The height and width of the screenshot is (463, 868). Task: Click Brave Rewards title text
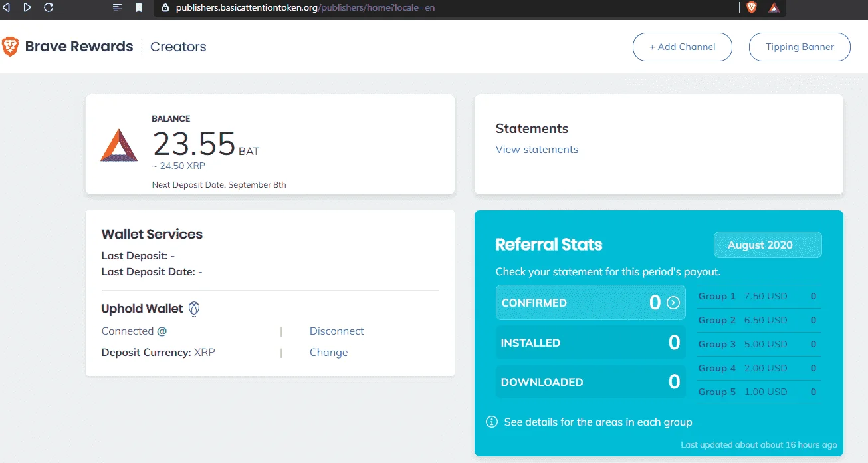(x=79, y=47)
